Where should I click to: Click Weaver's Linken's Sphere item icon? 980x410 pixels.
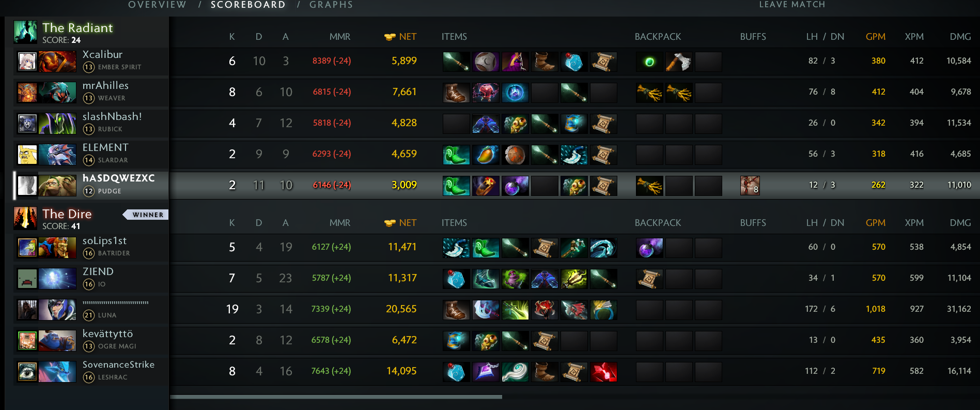click(x=515, y=93)
